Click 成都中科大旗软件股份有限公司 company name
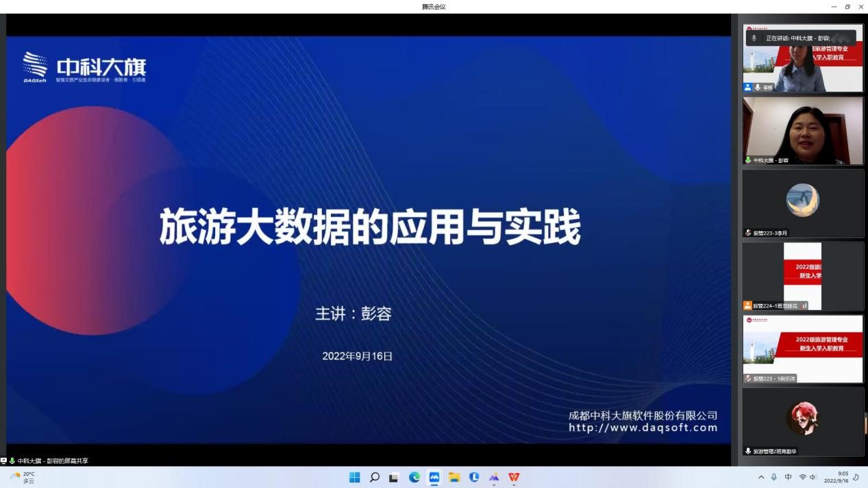This screenshot has width=868, height=488. (643, 415)
